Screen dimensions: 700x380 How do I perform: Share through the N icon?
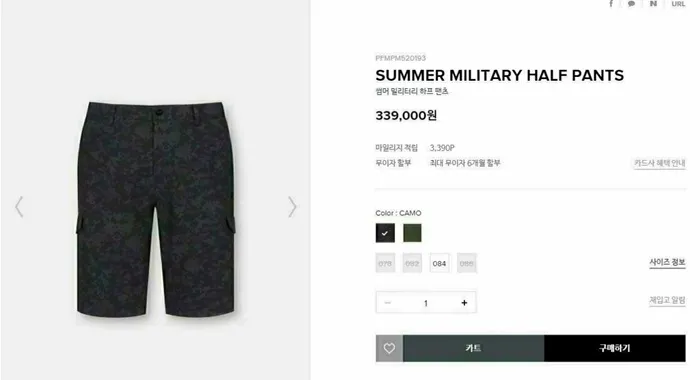[x=653, y=4]
